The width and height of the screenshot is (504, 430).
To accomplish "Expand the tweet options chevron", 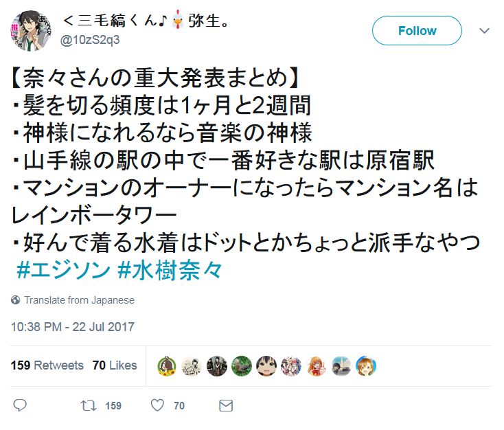I will tap(484, 31).
